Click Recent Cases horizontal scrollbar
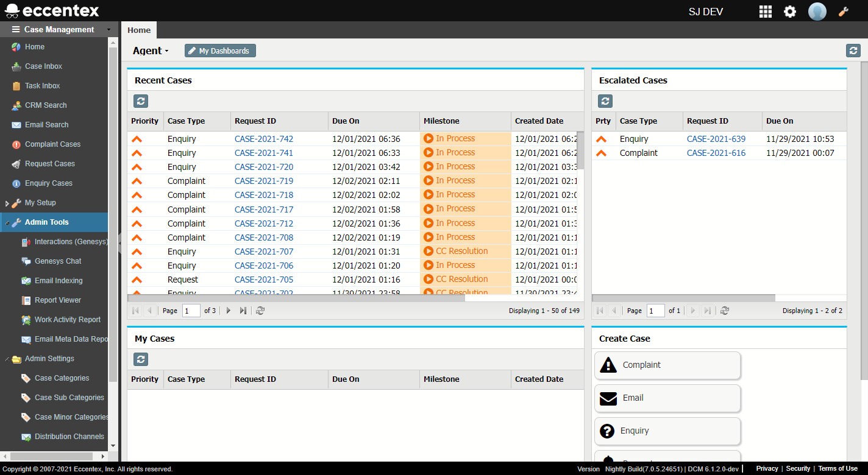 296,298
